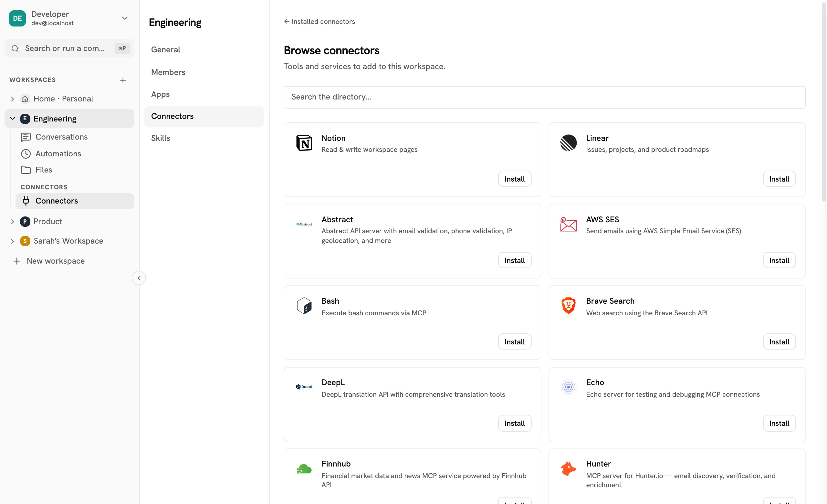Viewport: 827px width, 504px height.
Task: Install the DeepL connector
Action: pyautogui.click(x=515, y=424)
